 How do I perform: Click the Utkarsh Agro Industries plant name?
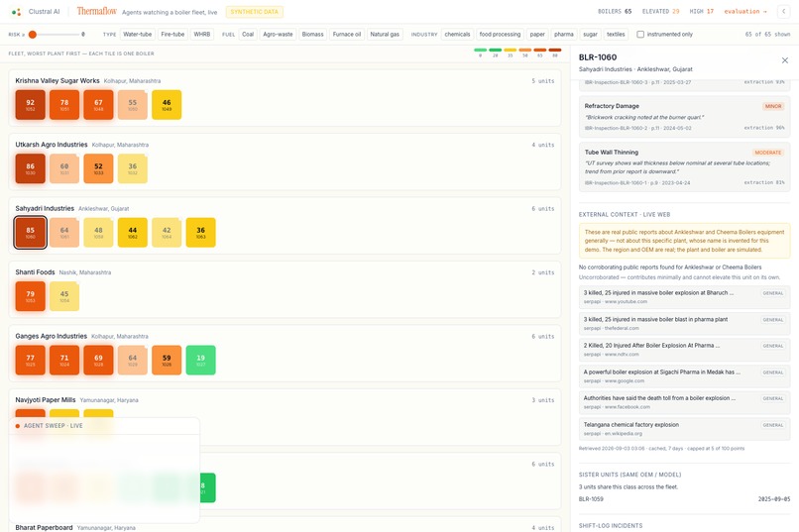coord(51,145)
